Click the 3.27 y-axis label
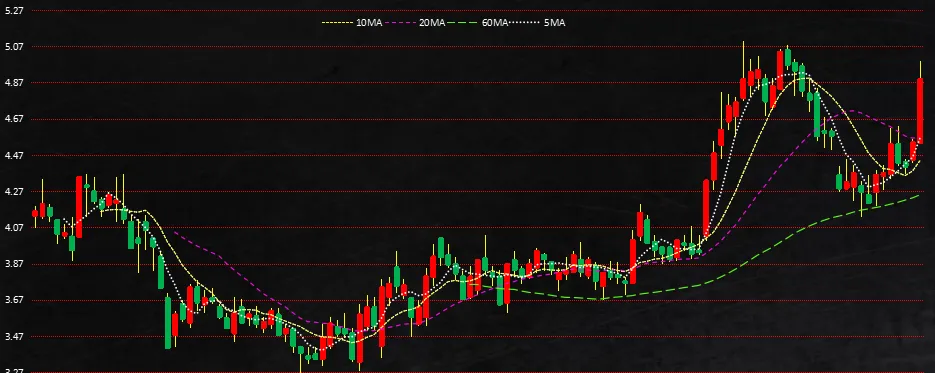This screenshot has width=935, height=373. 14,369
